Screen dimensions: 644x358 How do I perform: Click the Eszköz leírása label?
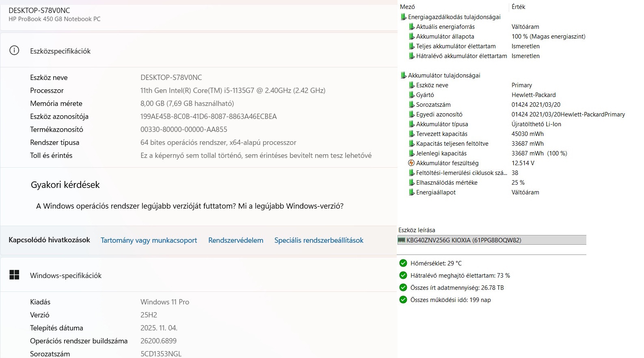point(417,230)
